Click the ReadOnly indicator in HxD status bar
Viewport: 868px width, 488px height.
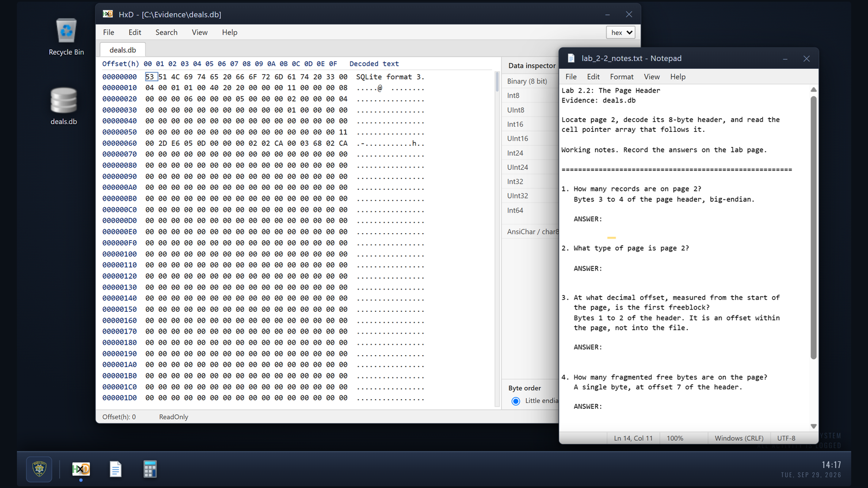point(174,417)
